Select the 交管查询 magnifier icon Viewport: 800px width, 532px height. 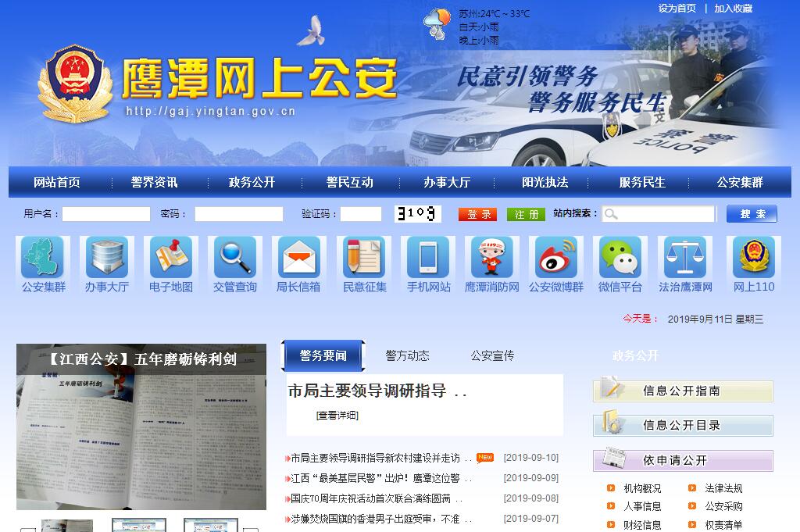(235, 258)
